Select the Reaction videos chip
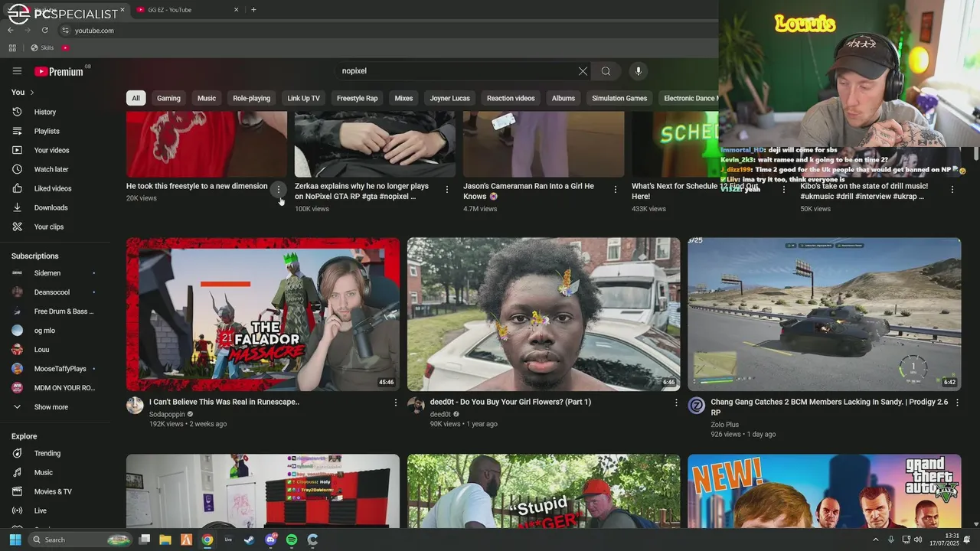The image size is (980, 551). (x=511, y=98)
